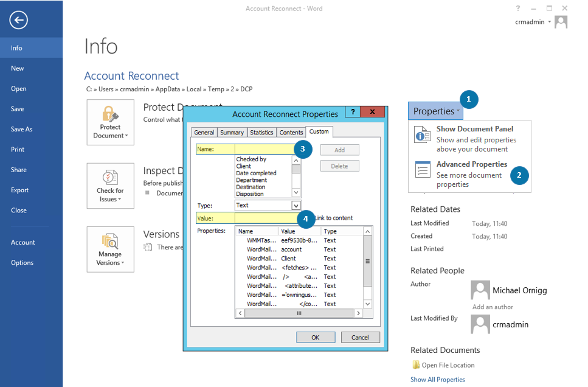Expand the Properties dropdown

436,111
